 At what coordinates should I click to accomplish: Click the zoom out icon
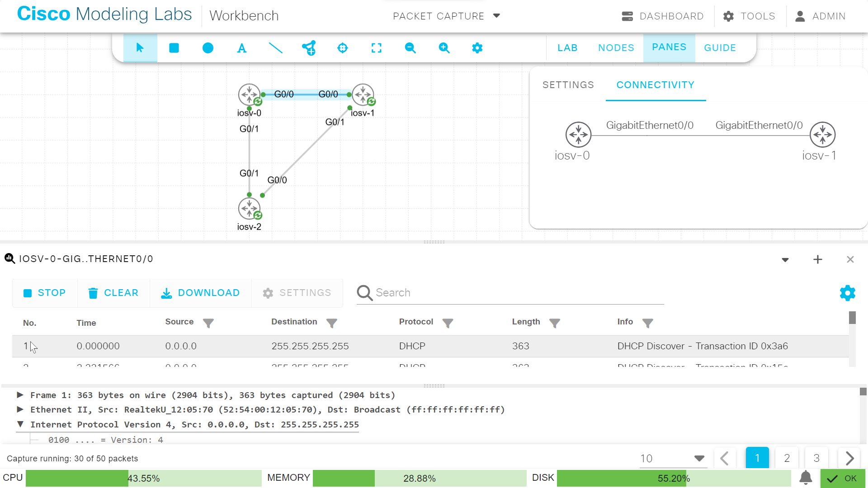click(410, 48)
